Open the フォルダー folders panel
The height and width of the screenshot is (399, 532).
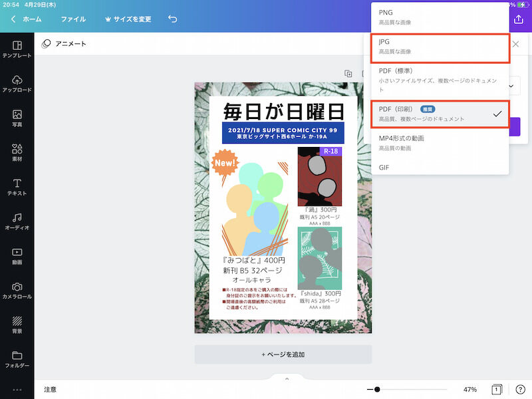(x=17, y=359)
